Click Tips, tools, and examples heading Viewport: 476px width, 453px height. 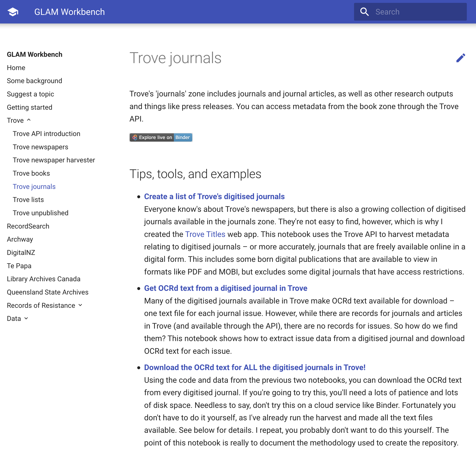pyautogui.click(x=195, y=174)
